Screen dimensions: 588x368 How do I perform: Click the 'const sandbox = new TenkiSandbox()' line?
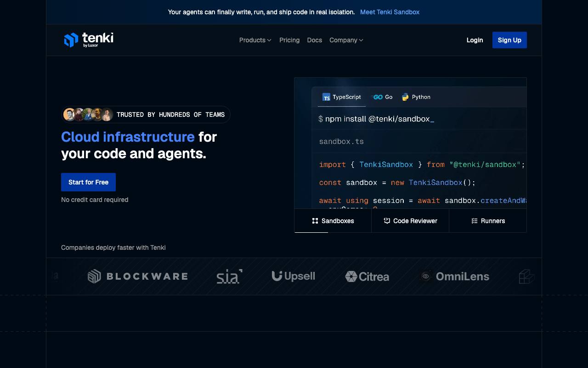coord(397,183)
